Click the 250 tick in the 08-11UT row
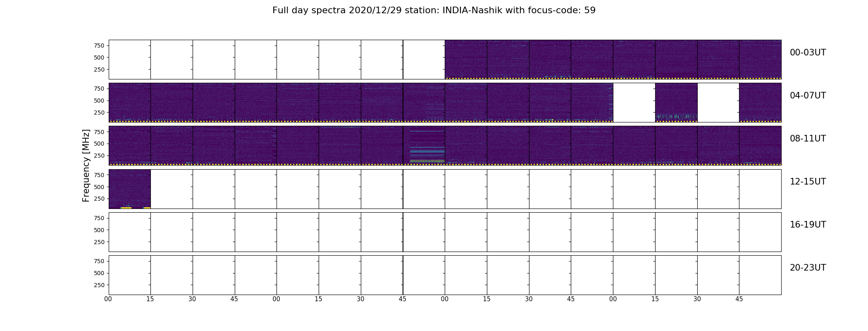Viewport: 868px width, 331px height. click(99, 156)
